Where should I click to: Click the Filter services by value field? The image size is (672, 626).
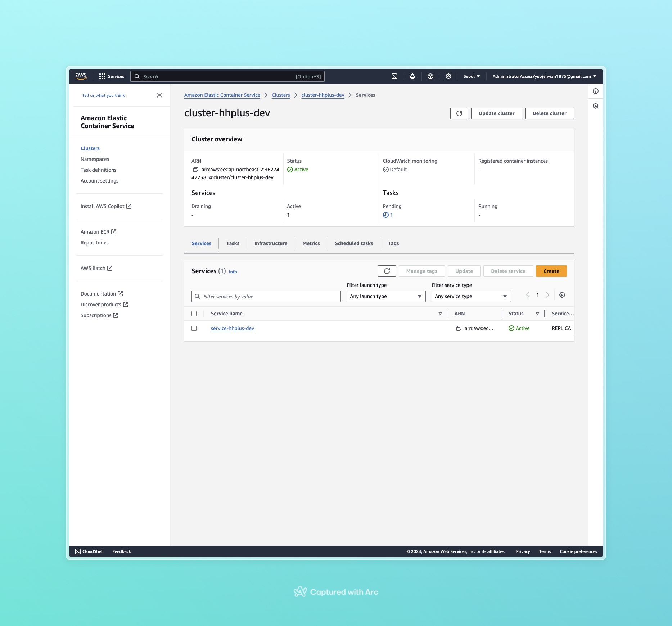[266, 296]
